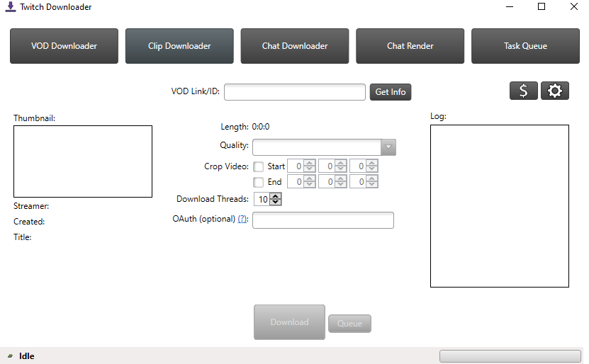Decrease Download Threads with down arrow

(x=276, y=203)
